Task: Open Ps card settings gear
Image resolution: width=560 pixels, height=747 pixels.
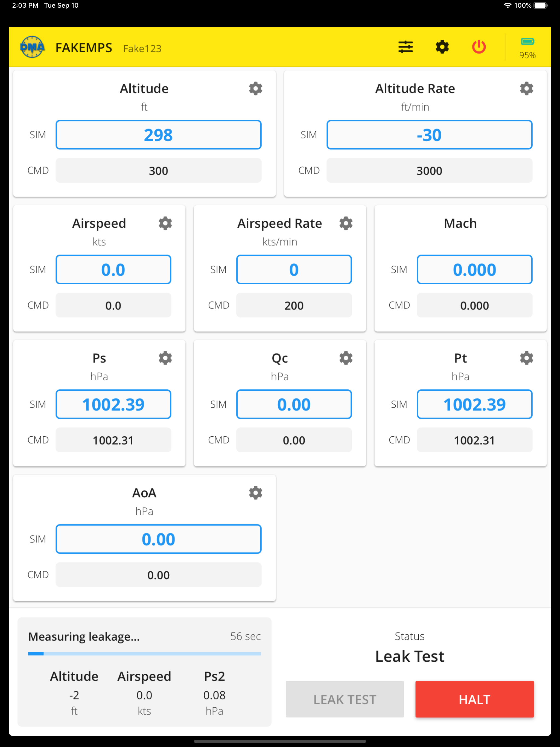Action: [165, 358]
